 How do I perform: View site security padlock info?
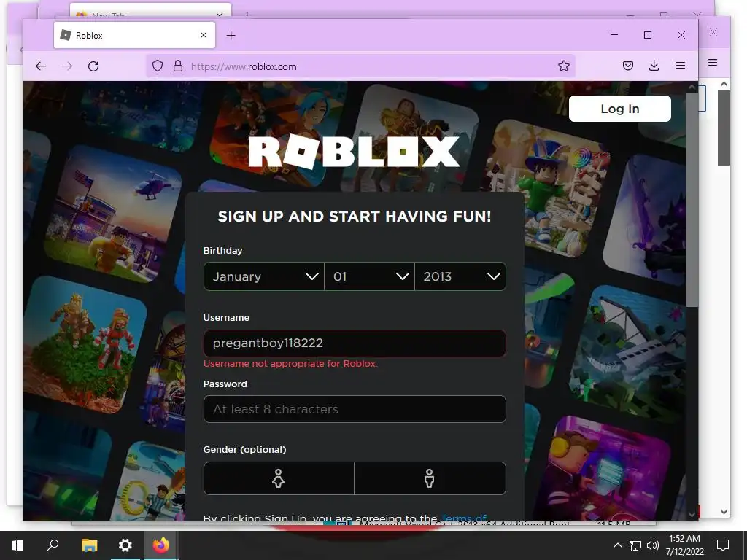(x=178, y=66)
